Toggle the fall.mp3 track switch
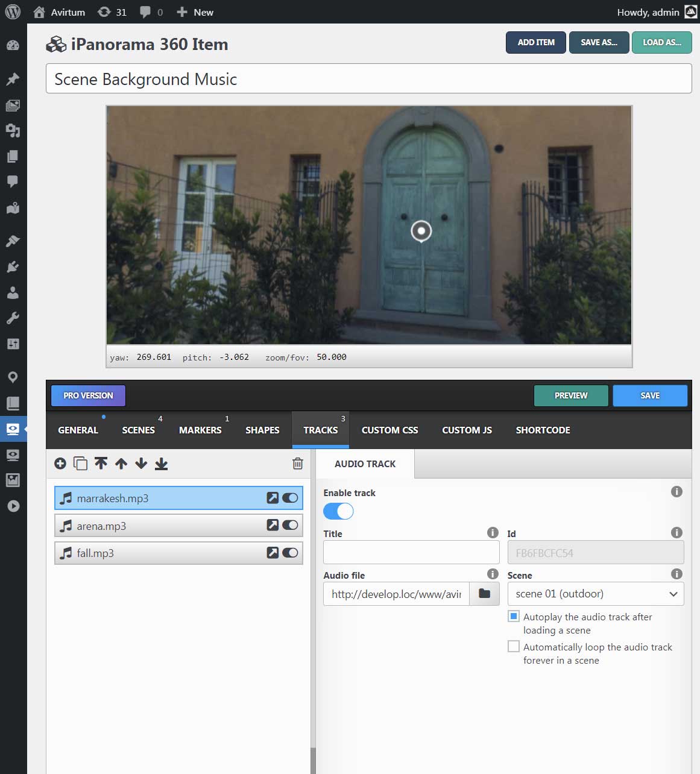 290,553
